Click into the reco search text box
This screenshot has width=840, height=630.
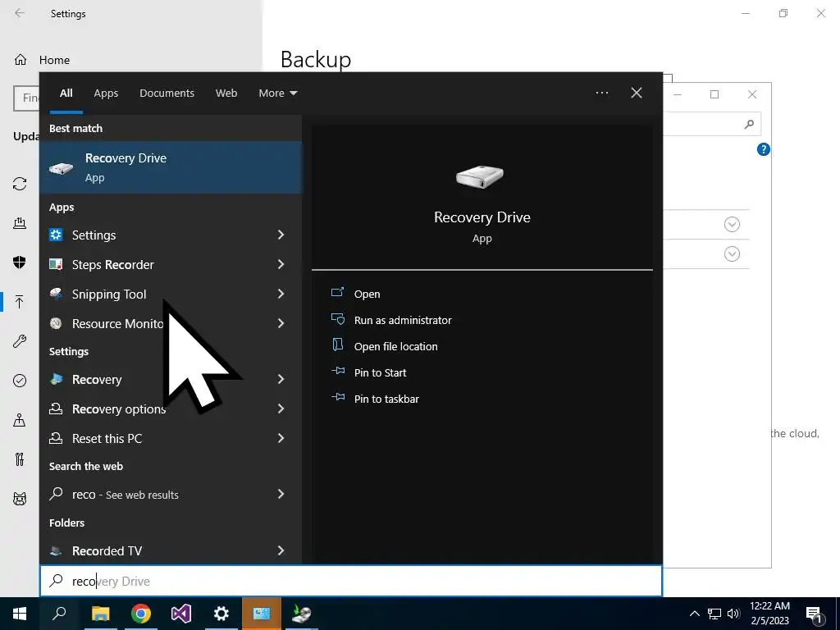(x=351, y=581)
